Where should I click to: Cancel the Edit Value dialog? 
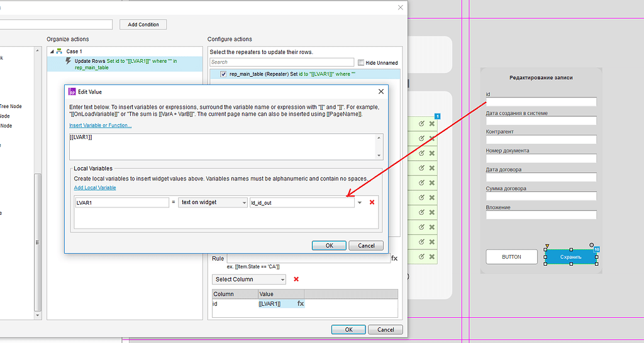tap(366, 246)
